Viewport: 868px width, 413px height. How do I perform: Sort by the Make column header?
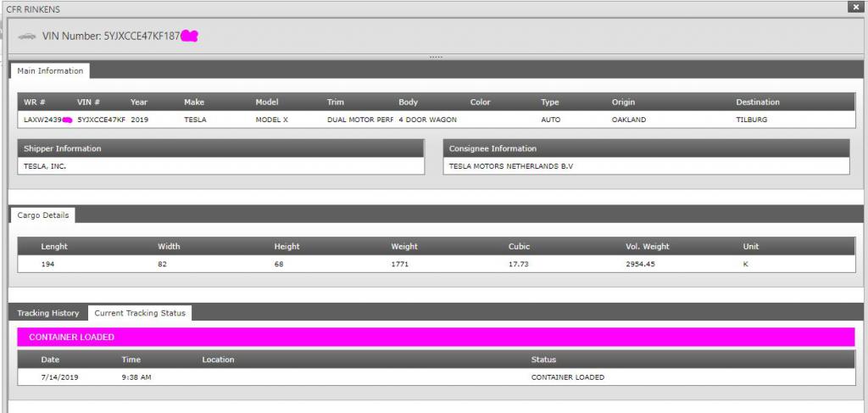194,102
